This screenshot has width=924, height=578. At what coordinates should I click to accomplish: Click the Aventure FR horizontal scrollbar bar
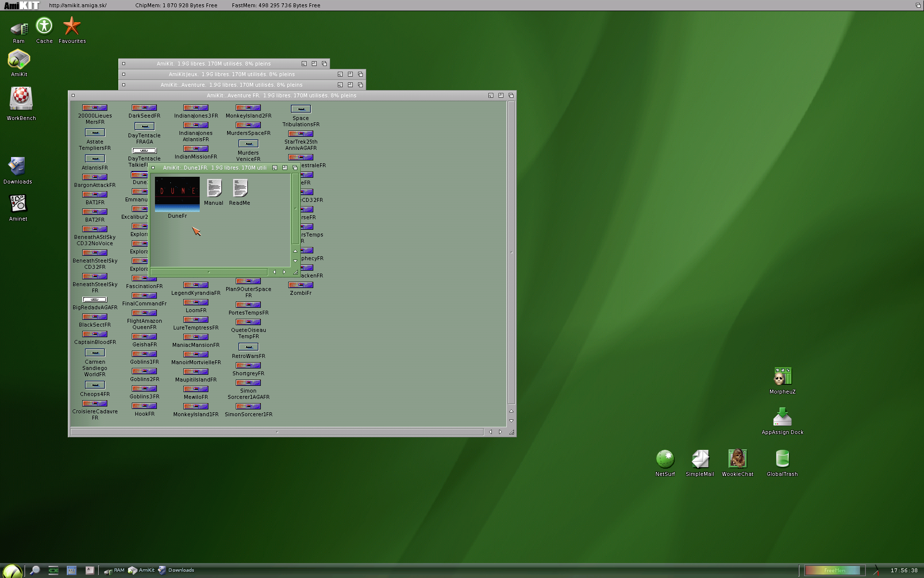coord(277,432)
